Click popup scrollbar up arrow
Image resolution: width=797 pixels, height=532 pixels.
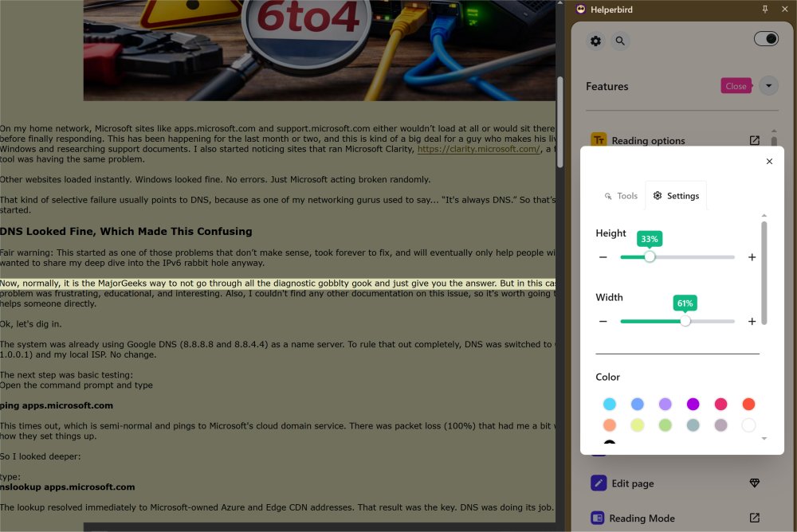click(x=764, y=216)
